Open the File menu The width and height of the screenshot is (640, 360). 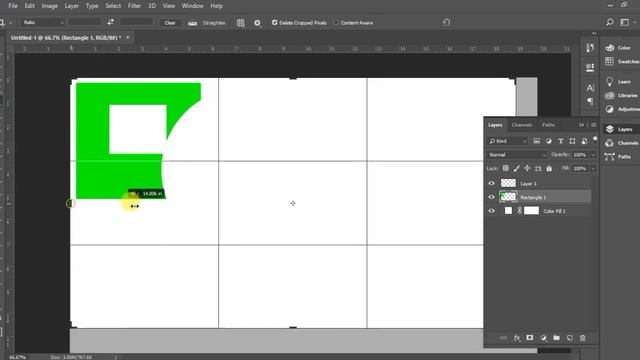(13, 6)
